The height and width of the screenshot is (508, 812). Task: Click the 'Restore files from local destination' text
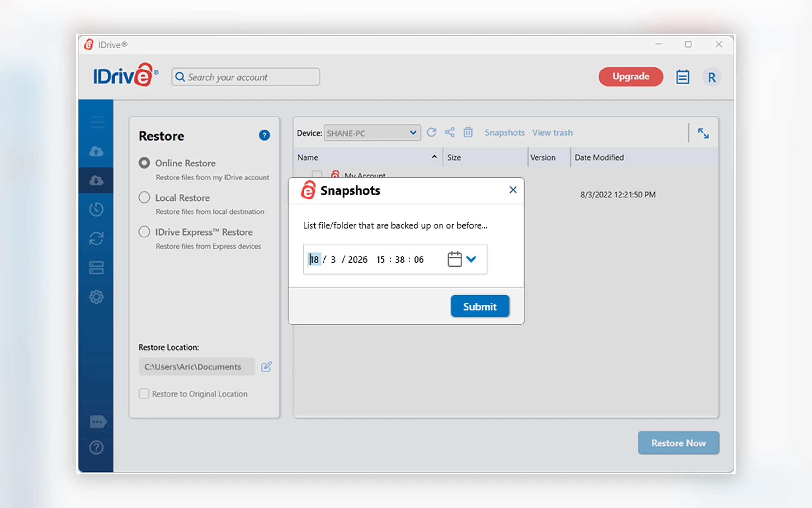(210, 212)
